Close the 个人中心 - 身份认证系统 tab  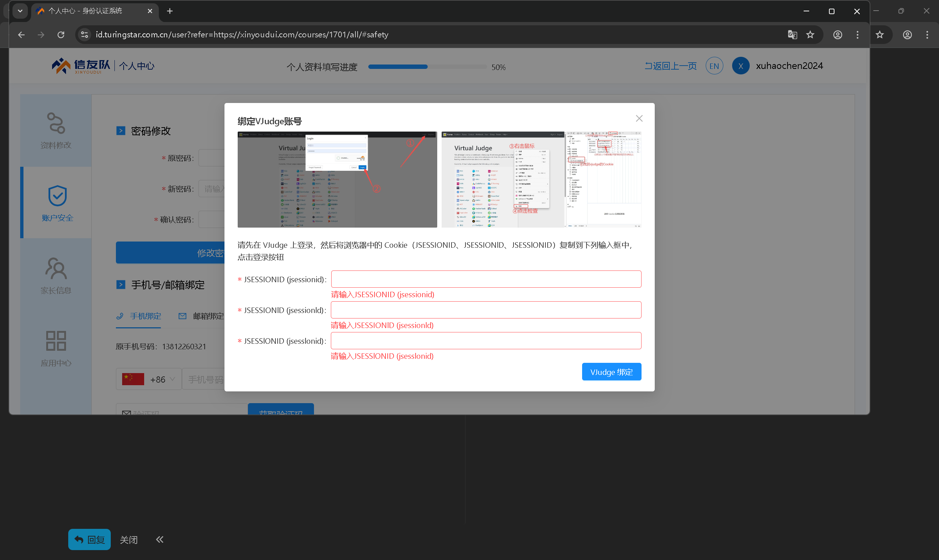tap(150, 11)
